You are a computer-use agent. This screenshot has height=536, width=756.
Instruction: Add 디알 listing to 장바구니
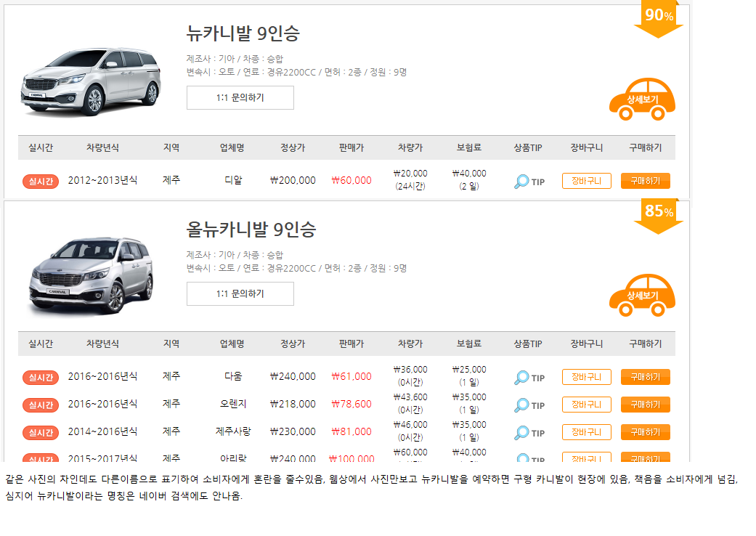pyautogui.click(x=587, y=179)
